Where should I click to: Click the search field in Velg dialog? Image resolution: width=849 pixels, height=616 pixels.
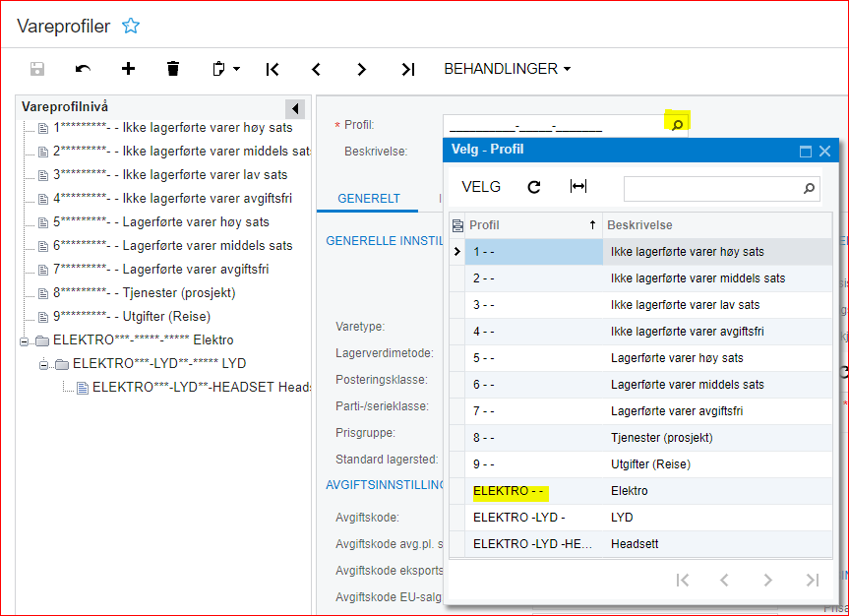point(713,189)
